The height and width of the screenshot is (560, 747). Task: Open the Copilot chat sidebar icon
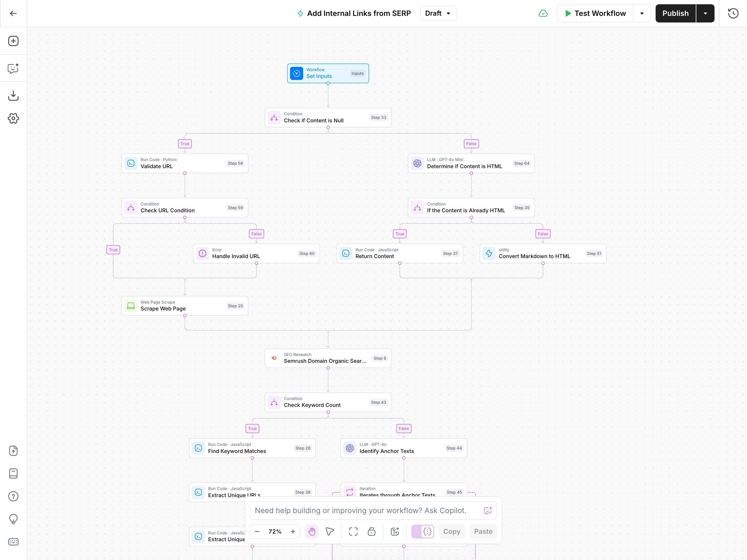coord(13,69)
